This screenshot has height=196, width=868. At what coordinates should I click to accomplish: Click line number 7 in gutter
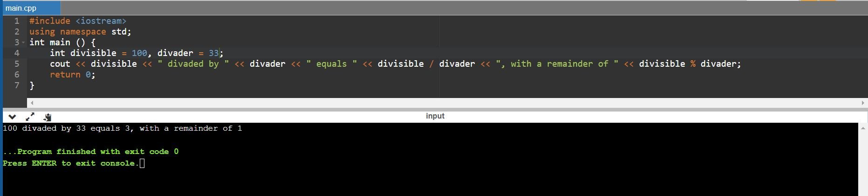click(17, 85)
